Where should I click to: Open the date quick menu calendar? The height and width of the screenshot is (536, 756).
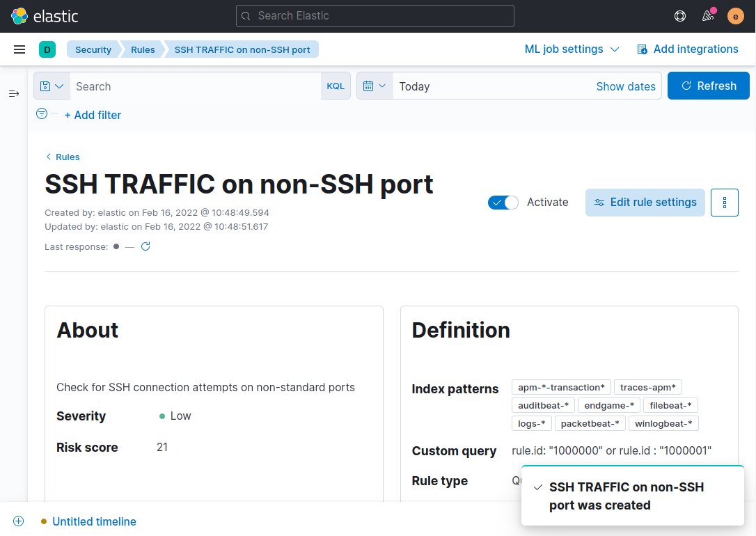375,86
